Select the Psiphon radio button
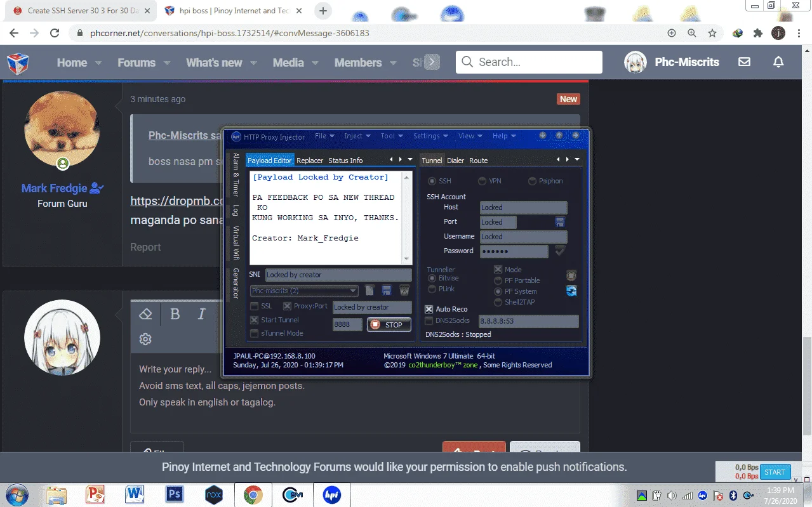This screenshot has width=812, height=507. coord(533,181)
